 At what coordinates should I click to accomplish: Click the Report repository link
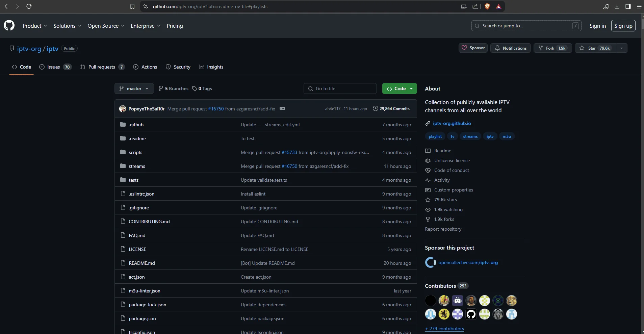[x=443, y=229]
